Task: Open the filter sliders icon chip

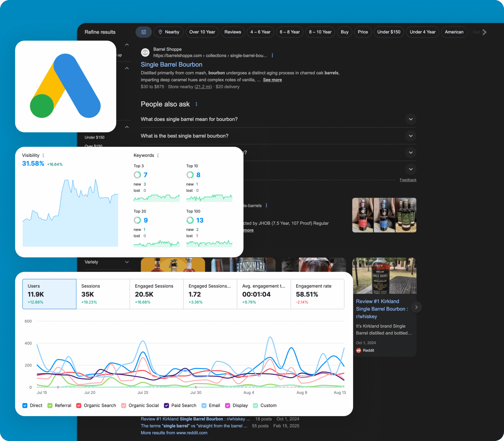Action: [144, 32]
